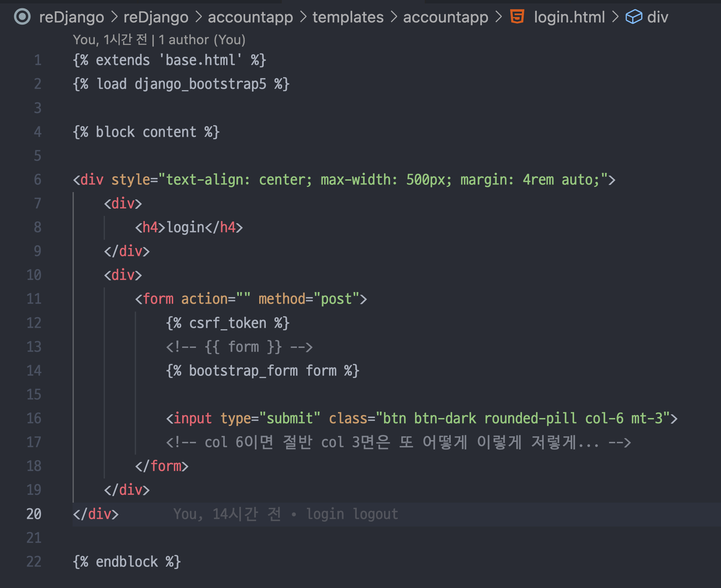Select the first accountapp breadcrumb folder
The height and width of the screenshot is (588, 721).
(250, 17)
